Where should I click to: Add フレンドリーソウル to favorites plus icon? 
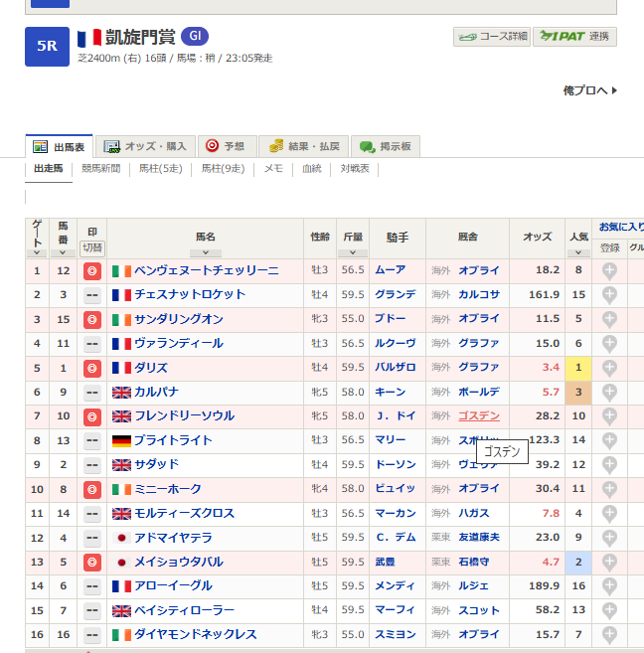click(x=609, y=416)
